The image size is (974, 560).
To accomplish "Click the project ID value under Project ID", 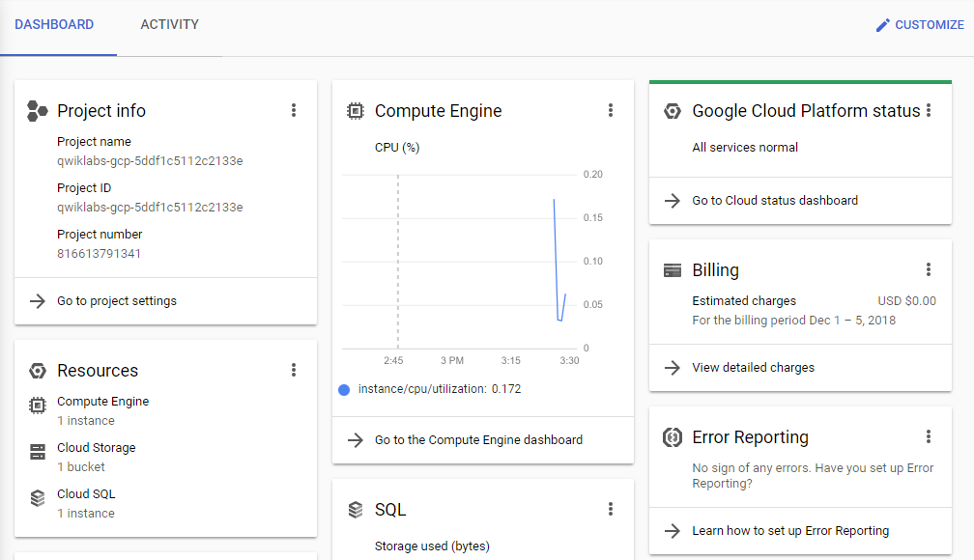I will [x=150, y=208].
